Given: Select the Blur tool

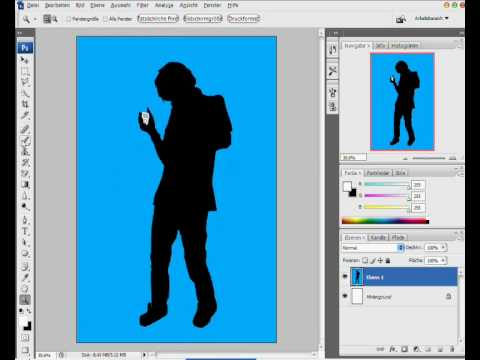Looking at the screenshot, I should 25,196.
